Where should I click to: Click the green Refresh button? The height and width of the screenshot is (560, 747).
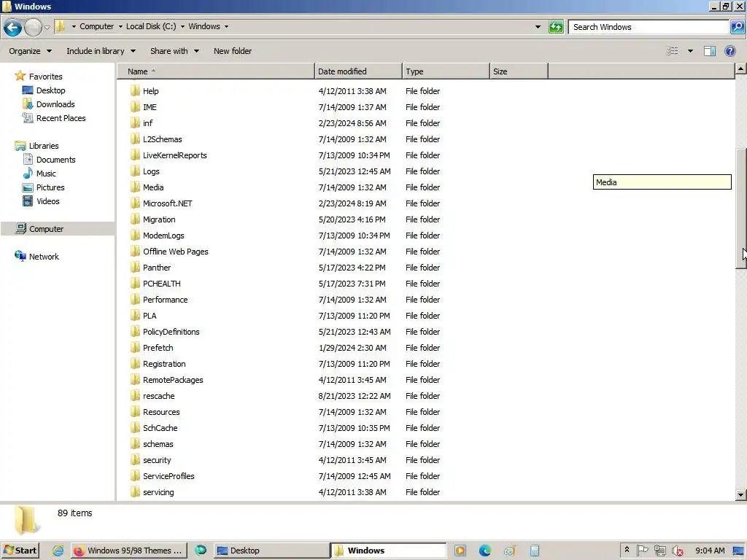coord(556,27)
